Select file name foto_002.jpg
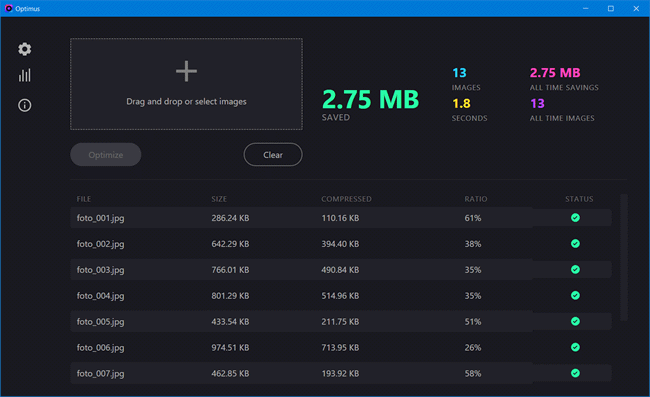Viewport: 650px width, 397px height. (x=100, y=244)
